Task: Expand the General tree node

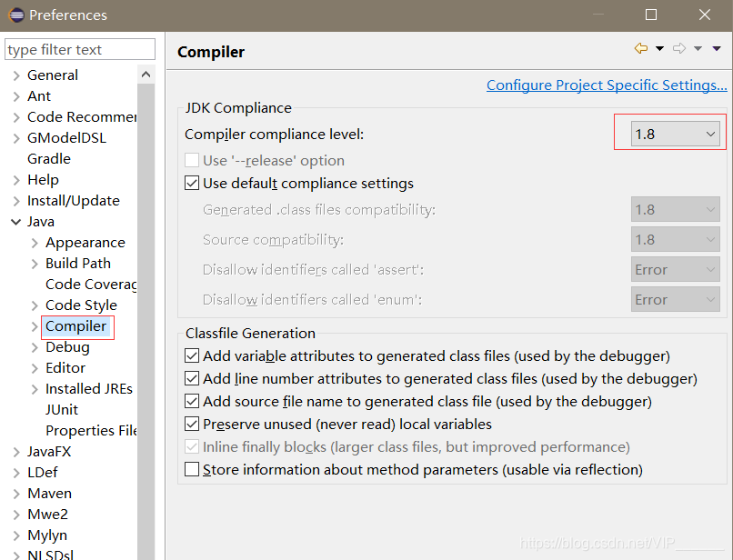Action: pos(16,75)
